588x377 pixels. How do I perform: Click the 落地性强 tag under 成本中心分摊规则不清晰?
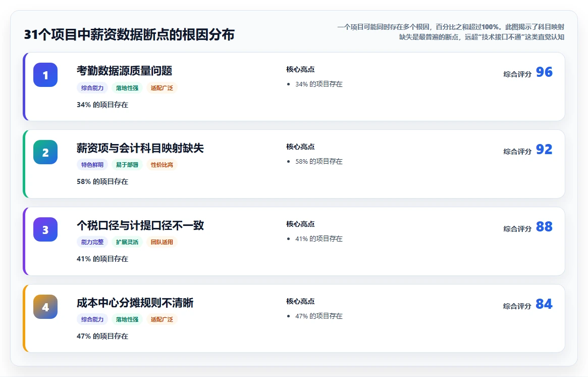coord(127,319)
